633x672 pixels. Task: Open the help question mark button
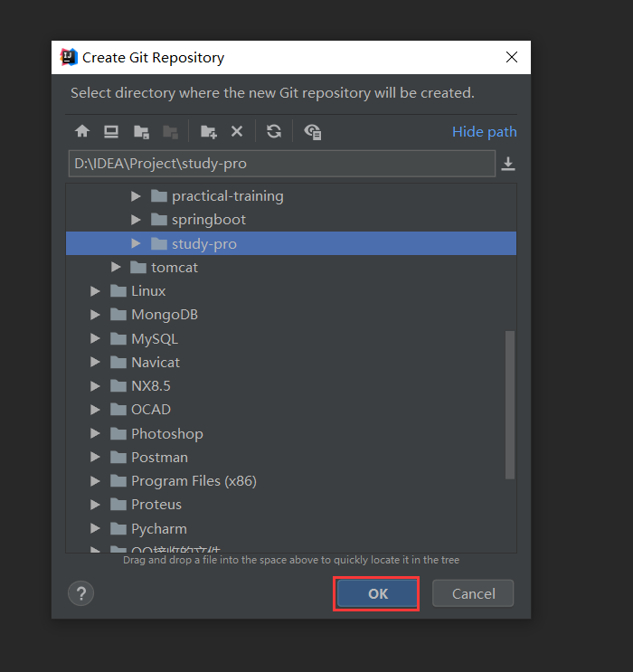(x=81, y=593)
